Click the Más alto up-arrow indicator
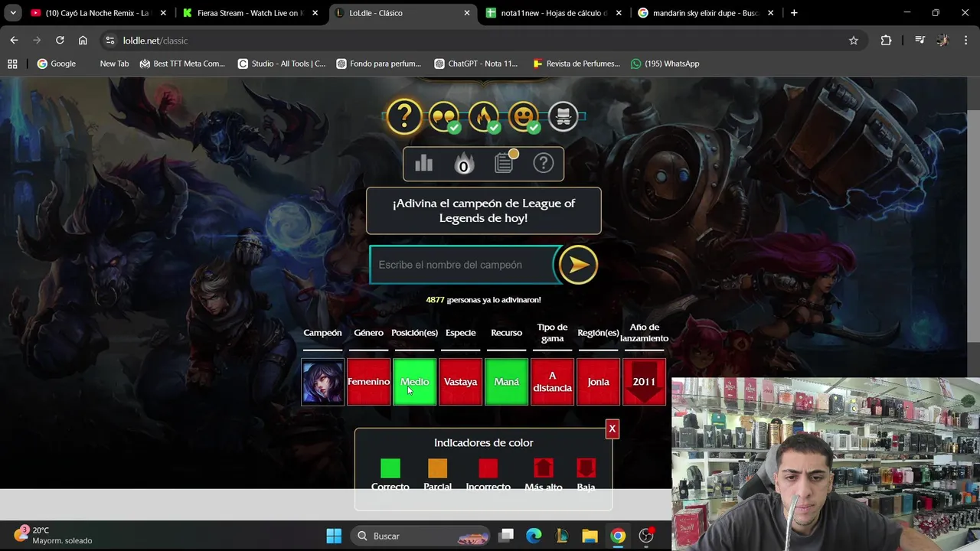980x551 pixels. click(x=544, y=468)
